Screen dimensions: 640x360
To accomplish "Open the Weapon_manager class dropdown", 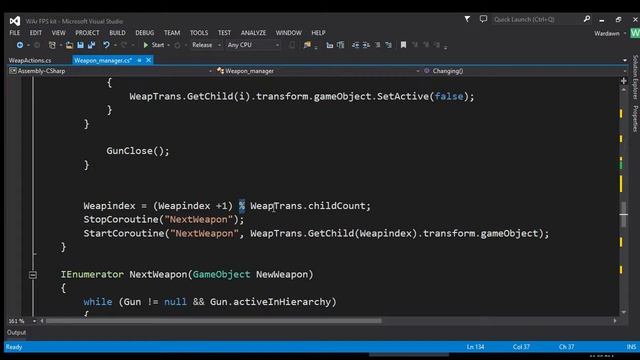I will click(x=318, y=71).
